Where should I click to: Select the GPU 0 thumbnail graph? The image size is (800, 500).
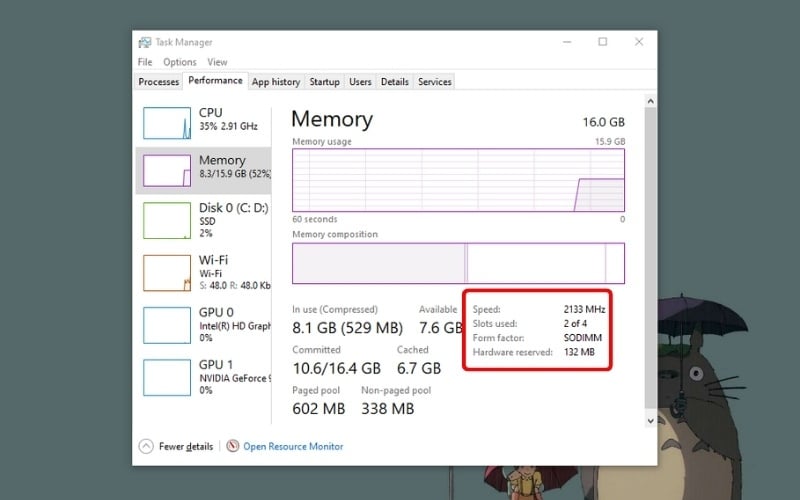pos(167,325)
